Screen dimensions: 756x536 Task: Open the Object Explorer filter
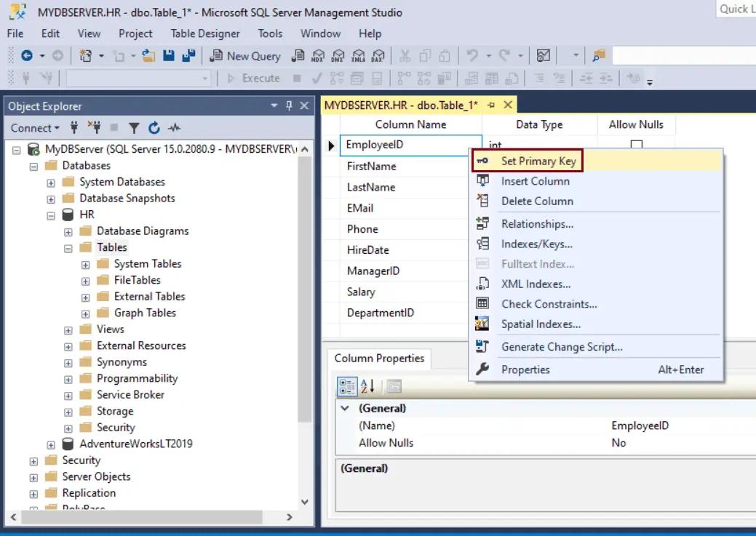tap(135, 127)
